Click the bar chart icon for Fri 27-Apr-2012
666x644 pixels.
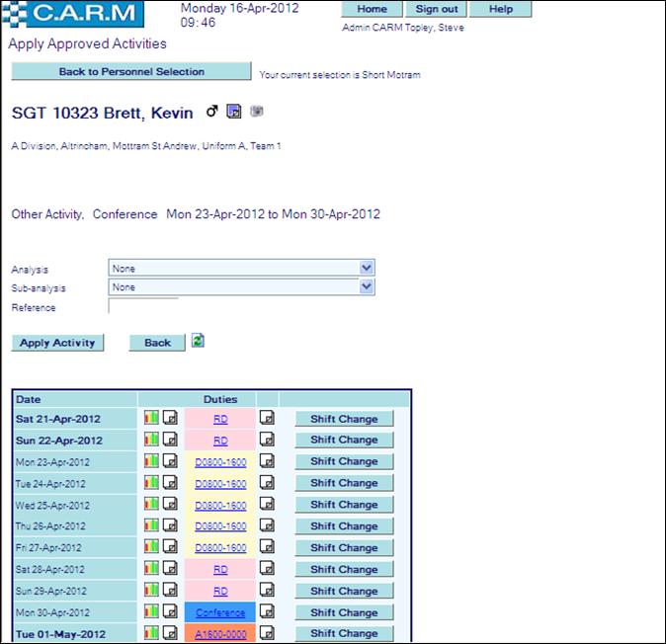[151, 547]
